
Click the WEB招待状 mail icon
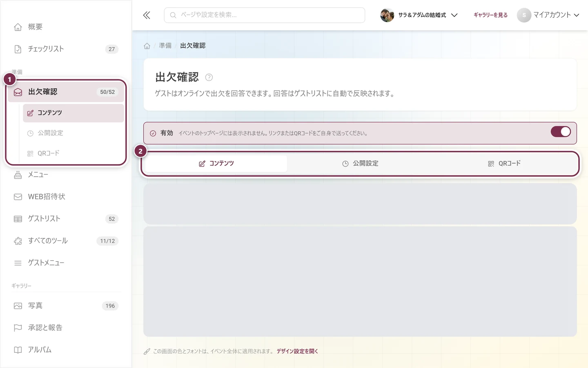click(18, 197)
